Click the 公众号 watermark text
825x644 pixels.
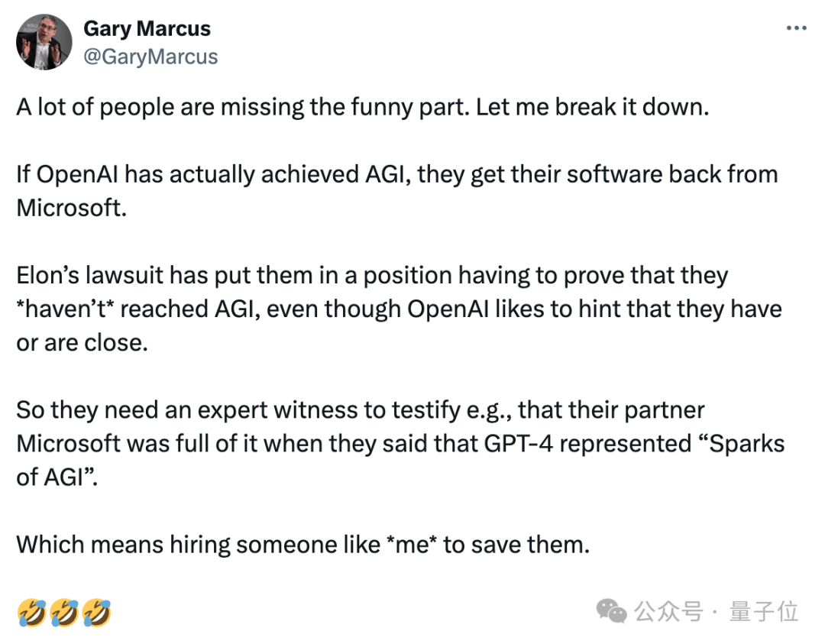667,611
